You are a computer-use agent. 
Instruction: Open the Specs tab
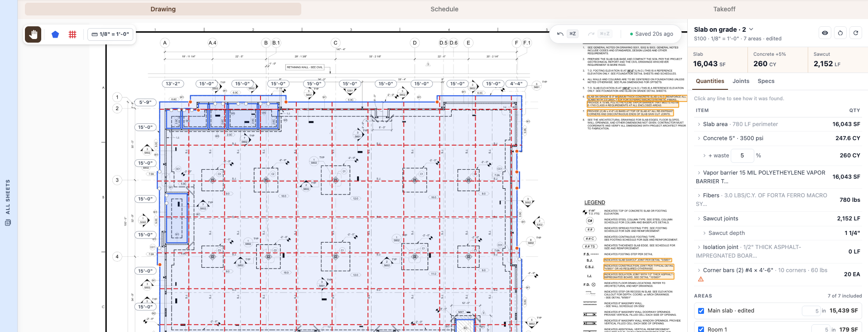point(766,81)
